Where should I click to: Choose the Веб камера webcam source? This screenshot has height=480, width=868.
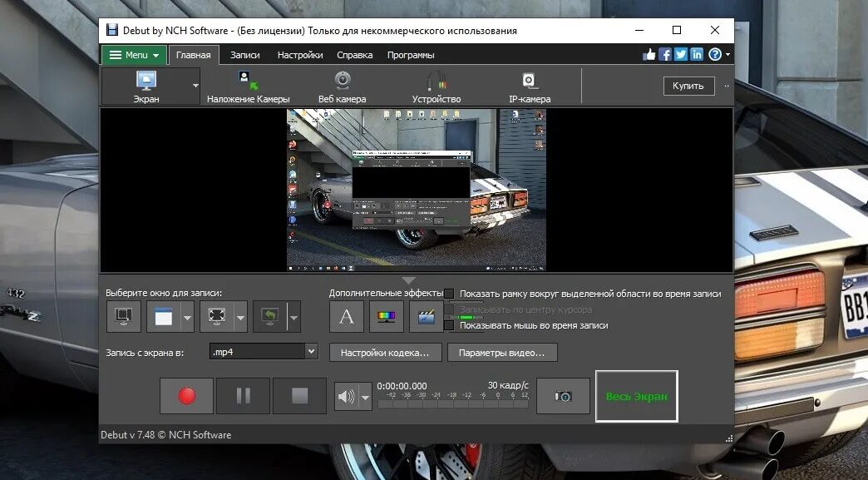coord(342,87)
